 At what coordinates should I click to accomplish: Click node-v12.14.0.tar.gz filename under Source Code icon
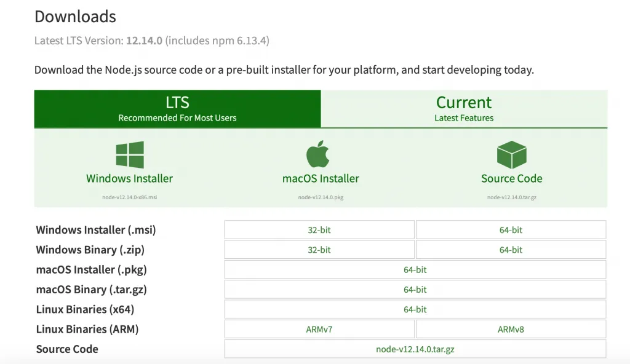pyautogui.click(x=511, y=197)
